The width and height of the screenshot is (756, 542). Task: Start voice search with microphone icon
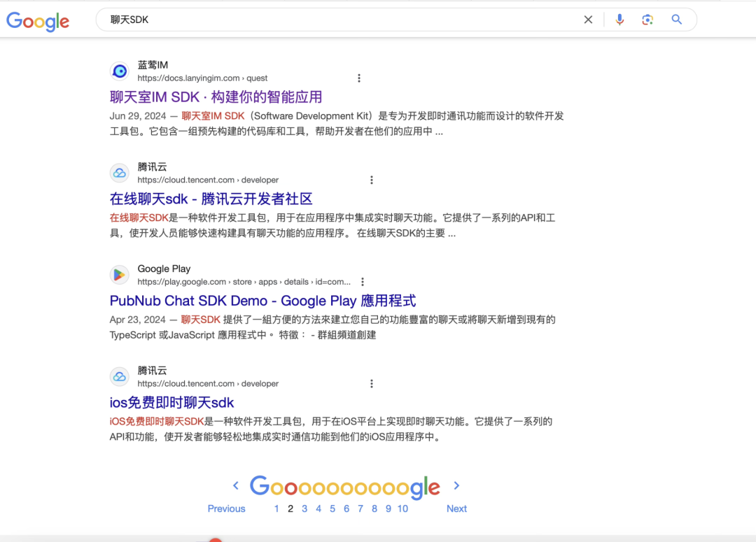[619, 20]
